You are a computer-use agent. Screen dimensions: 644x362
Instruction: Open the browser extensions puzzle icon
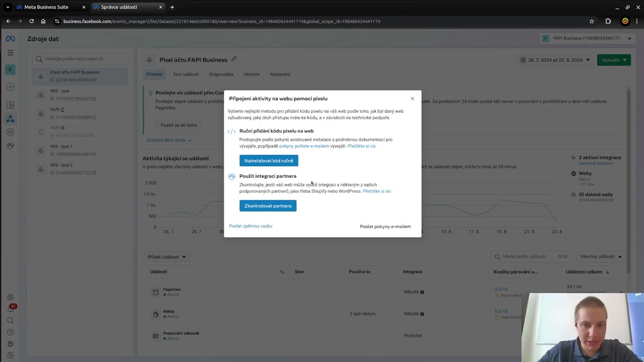click(x=608, y=21)
